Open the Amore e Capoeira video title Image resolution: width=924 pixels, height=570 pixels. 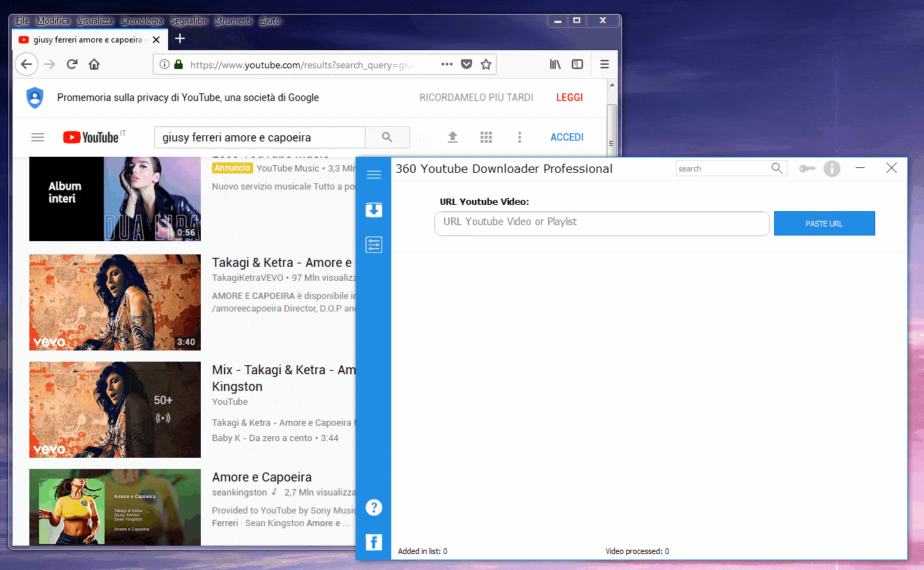262,477
